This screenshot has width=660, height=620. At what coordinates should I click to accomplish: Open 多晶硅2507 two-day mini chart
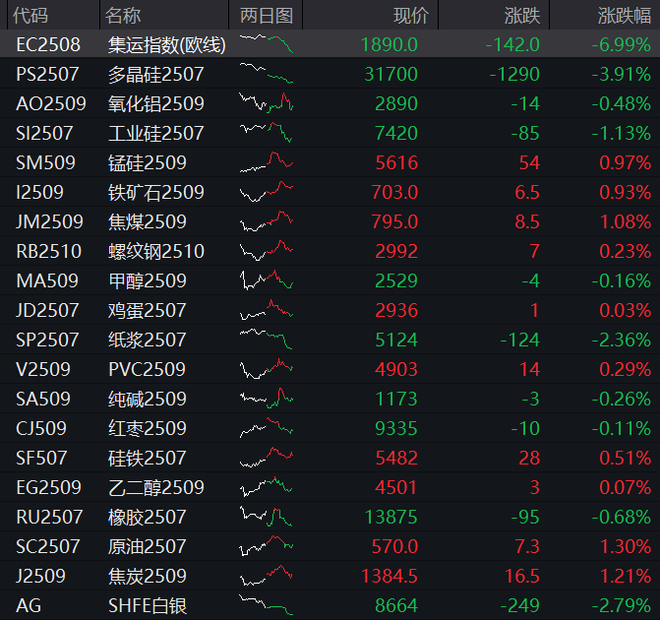[266, 73]
